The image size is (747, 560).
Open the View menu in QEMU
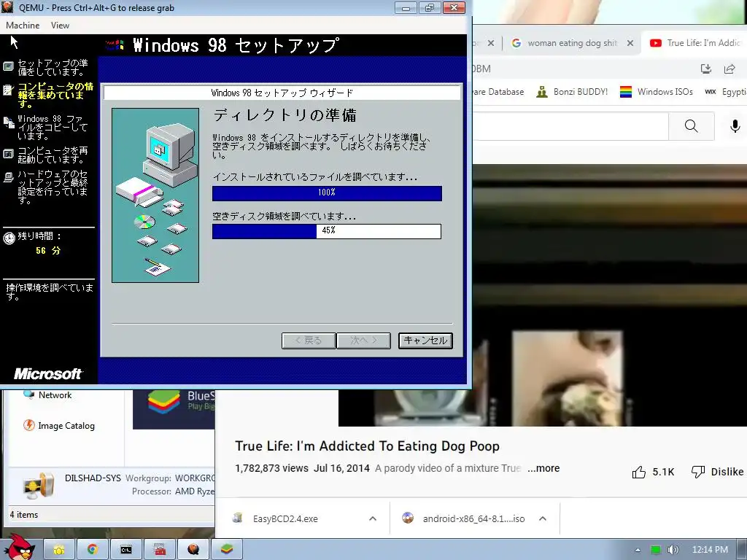coord(60,26)
